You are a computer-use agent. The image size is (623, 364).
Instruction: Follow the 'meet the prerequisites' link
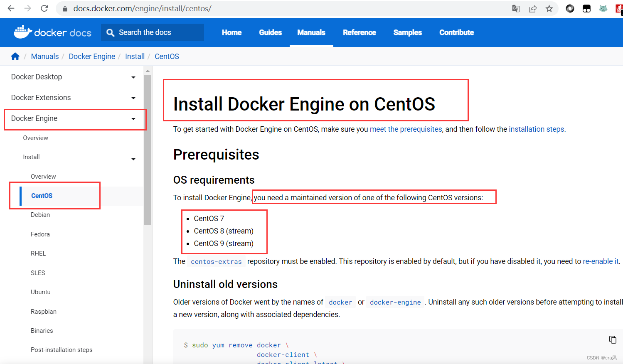pos(406,129)
